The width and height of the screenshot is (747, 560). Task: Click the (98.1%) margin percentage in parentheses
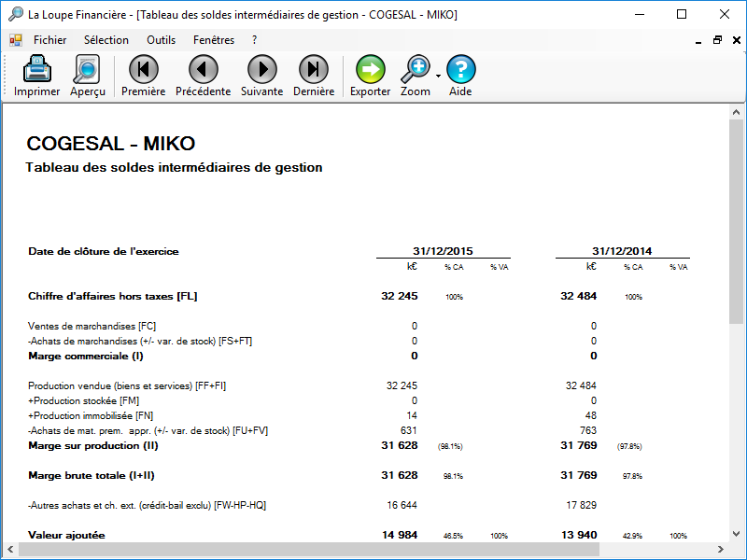click(x=450, y=447)
